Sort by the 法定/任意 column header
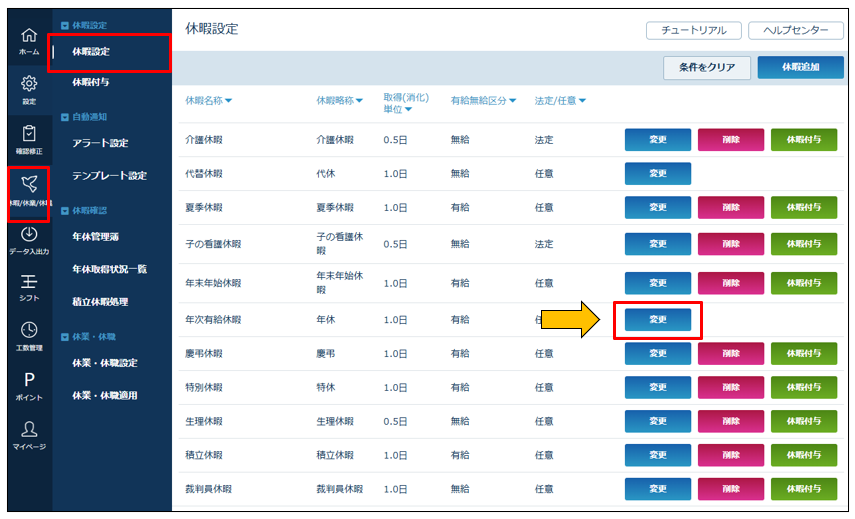 tap(560, 100)
